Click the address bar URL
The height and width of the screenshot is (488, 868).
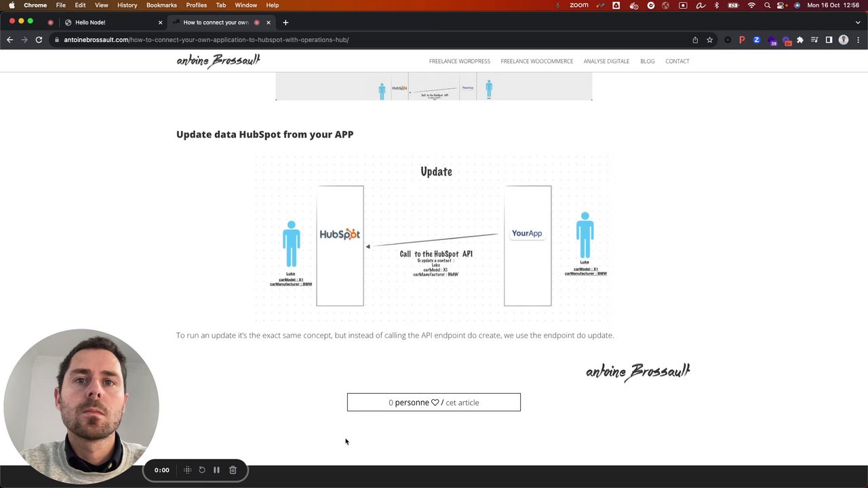[x=206, y=40]
